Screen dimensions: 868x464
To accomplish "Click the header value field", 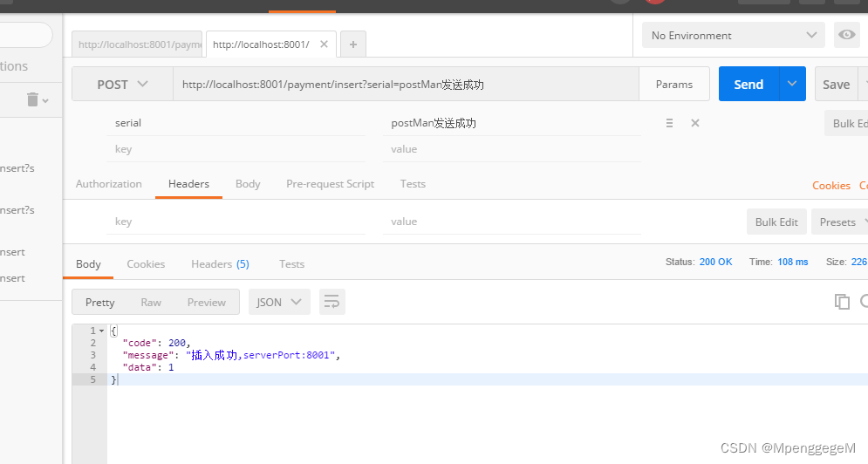I will [511, 222].
